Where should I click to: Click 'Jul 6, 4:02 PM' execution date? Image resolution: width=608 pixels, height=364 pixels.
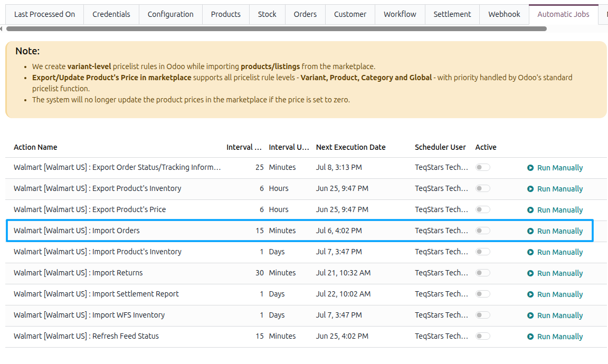(338, 231)
